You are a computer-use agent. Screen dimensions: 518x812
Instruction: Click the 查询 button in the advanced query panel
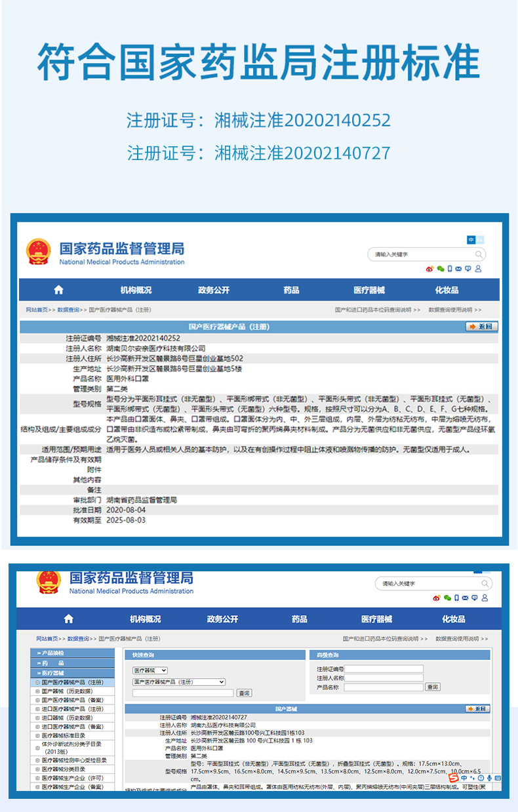click(432, 687)
